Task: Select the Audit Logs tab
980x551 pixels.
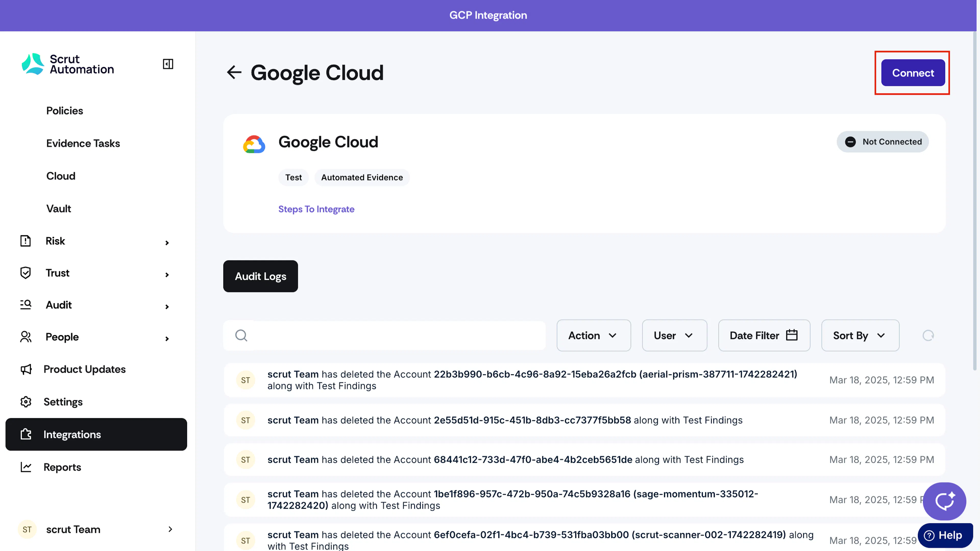Action: (260, 276)
